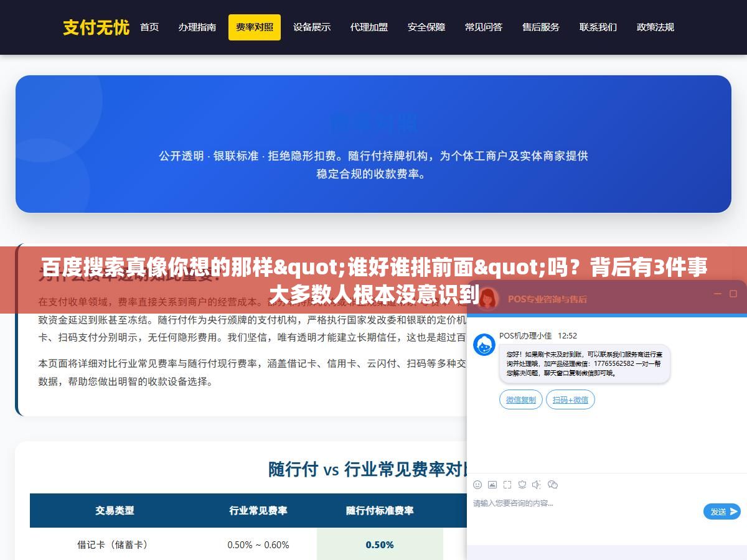
Task: Click the chat message bubble with 17765562582
Action: tap(585, 364)
